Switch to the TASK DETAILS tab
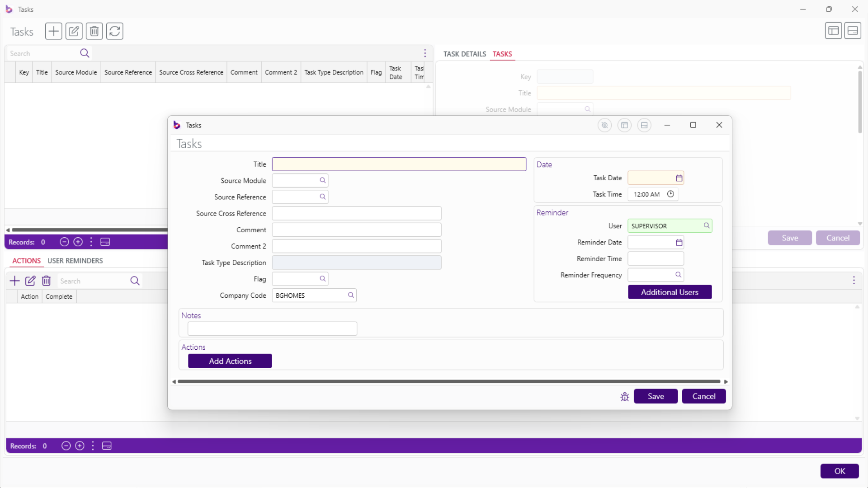This screenshot has width=868, height=488. coord(464,54)
